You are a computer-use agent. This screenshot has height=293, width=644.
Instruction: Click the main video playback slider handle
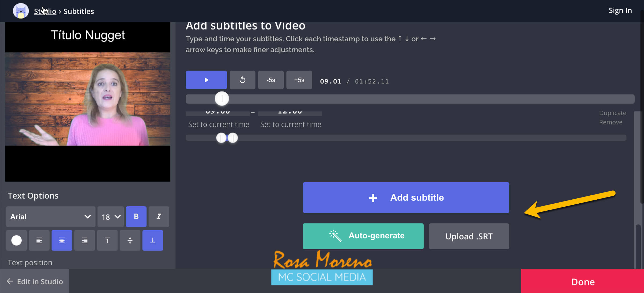coord(222,99)
